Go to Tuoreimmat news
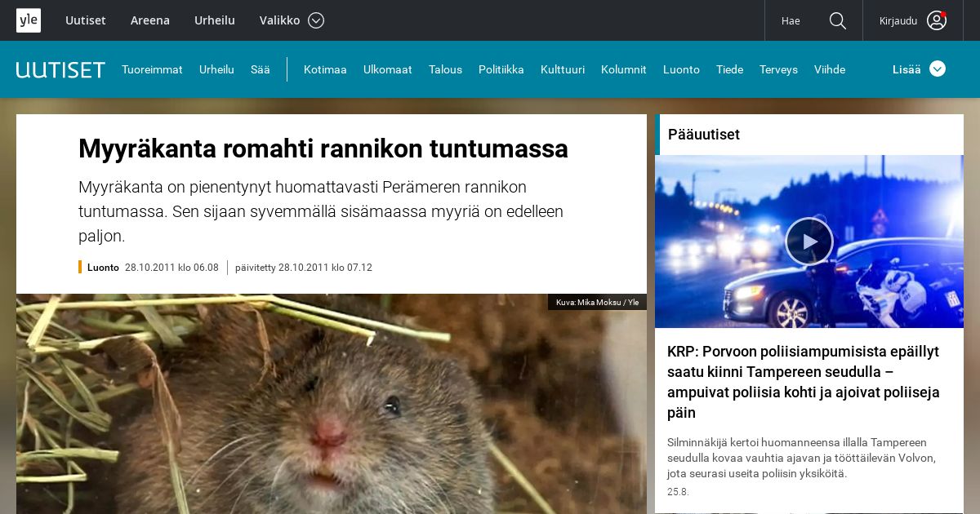Viewport: 980px width, 514px height. click(152, 69)
